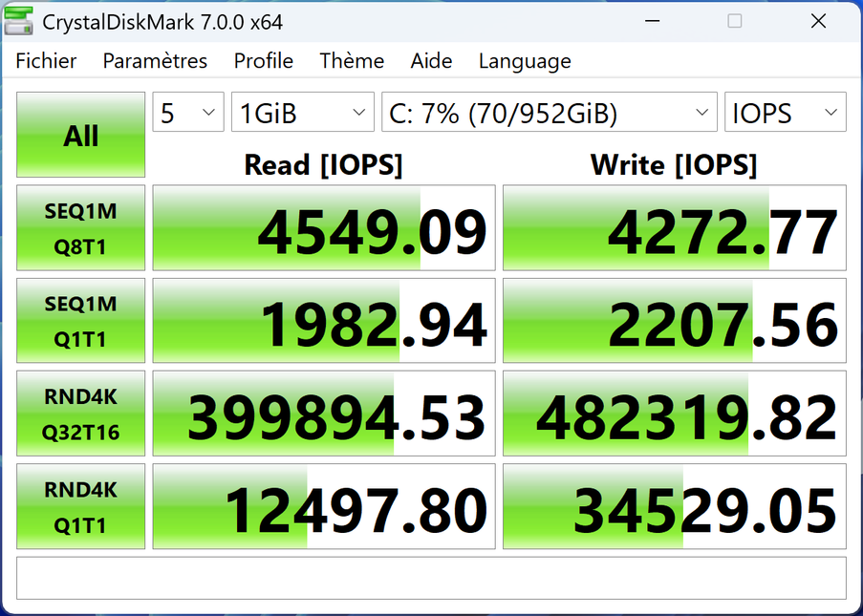Click the RND4K Q32T16 read value 399894.53
This screenshot has height=616, width=863.
point(324,414)
